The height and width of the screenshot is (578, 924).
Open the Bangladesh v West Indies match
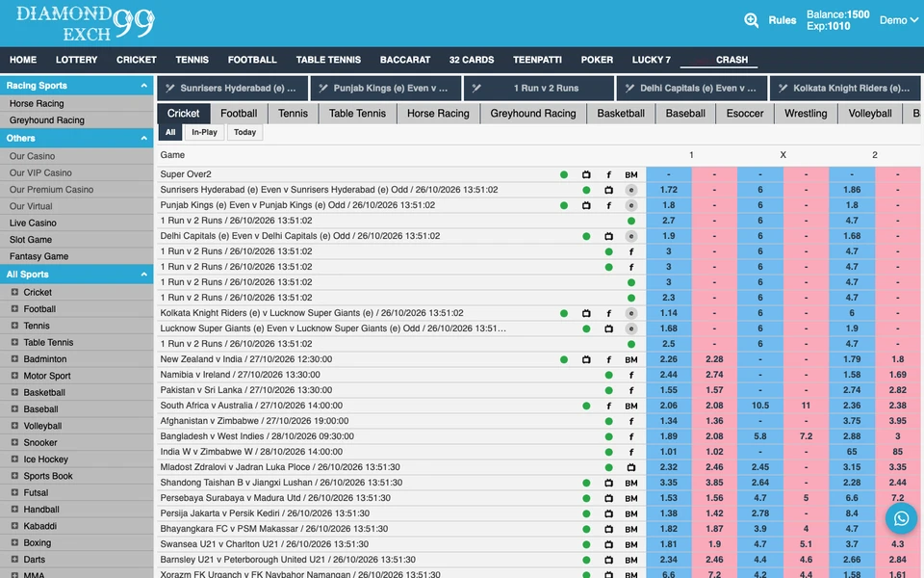point(257,436)
